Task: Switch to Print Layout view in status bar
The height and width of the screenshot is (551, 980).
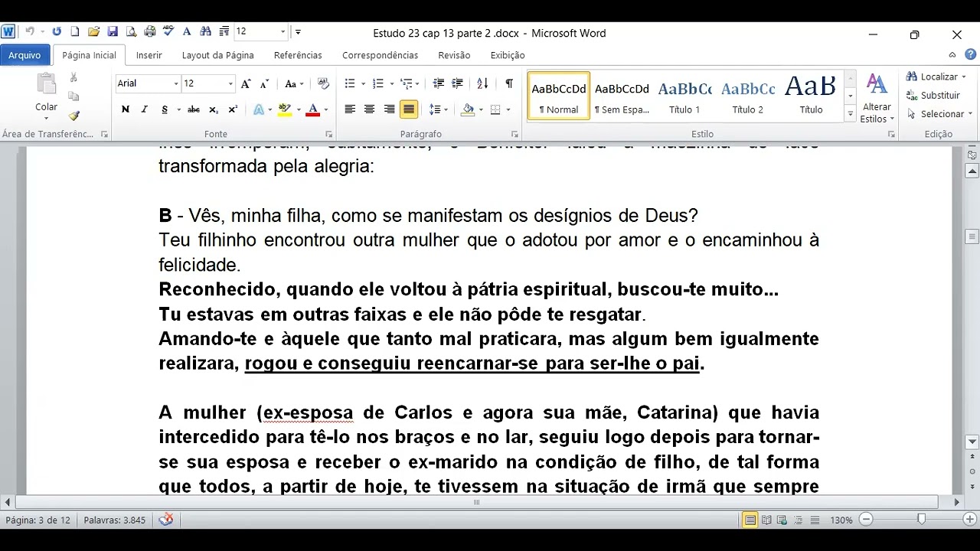Action: coord(750,520)
